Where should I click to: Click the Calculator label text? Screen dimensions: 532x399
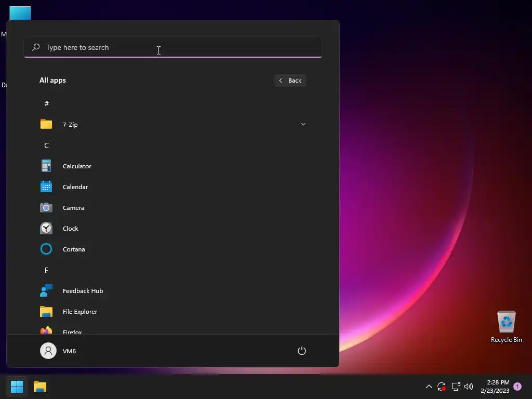click(x=77, y=166)
